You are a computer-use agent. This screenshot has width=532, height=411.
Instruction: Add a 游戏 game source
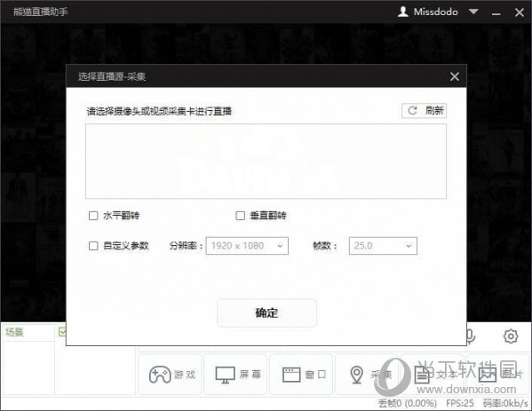tap(171, 375)
